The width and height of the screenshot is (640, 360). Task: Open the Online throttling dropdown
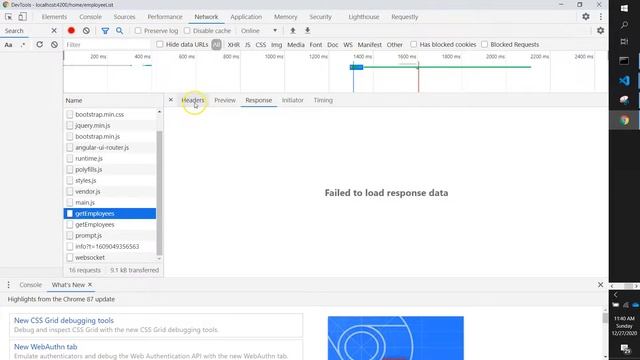(x=259, y=31)
